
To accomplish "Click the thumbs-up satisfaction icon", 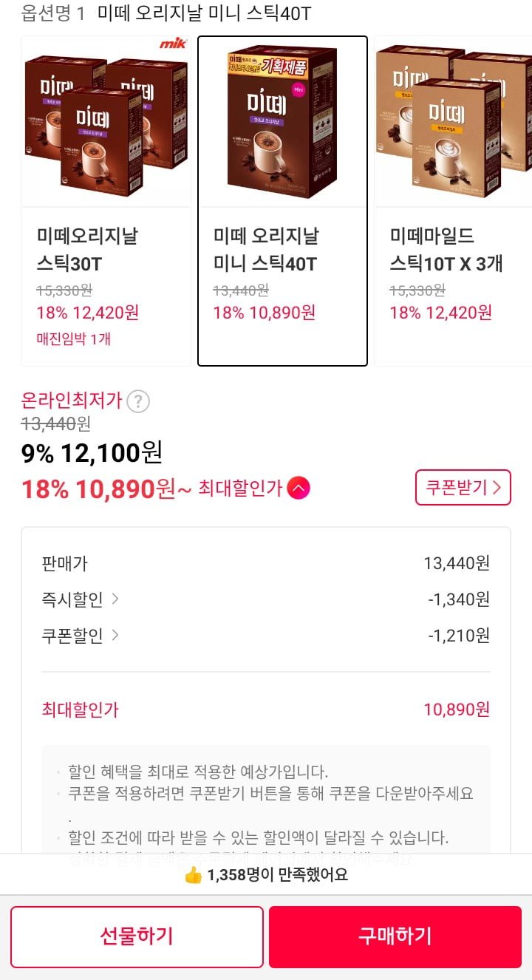I will pyautogui.click(x=193, y=875).
